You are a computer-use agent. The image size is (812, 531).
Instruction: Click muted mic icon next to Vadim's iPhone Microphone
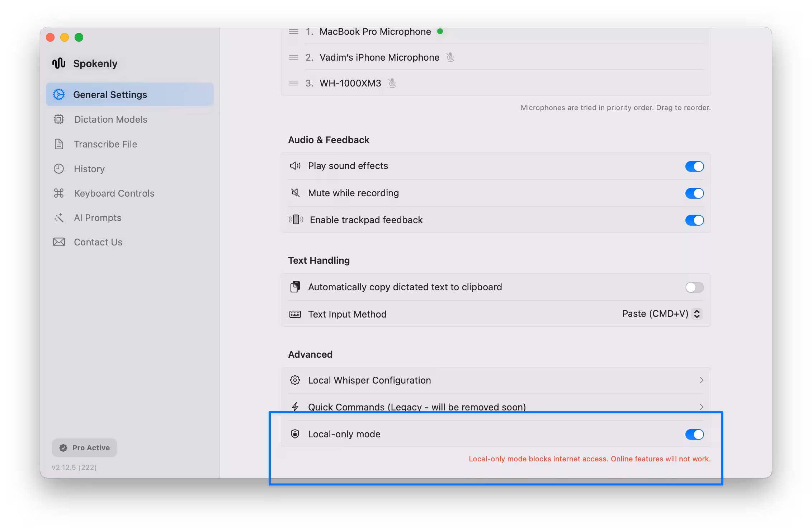point(450,57)
